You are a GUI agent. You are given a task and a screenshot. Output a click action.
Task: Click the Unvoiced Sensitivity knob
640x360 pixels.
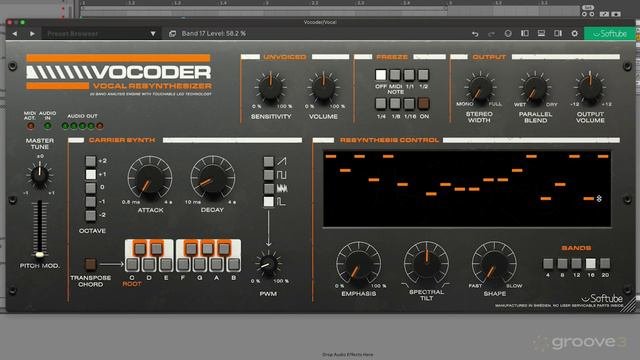click(271, 88)
